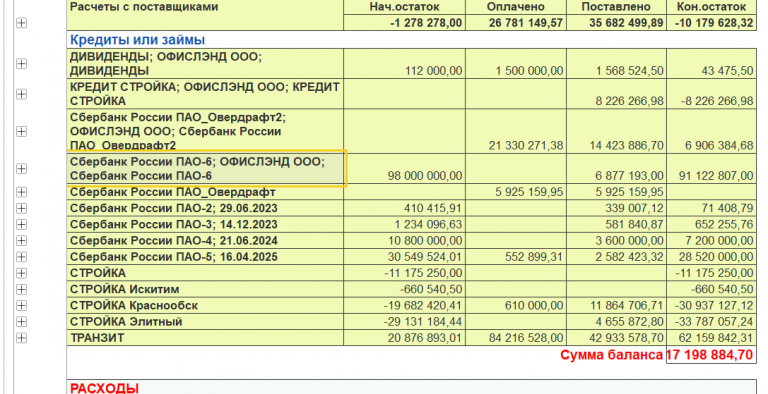
Task: Expand the КРЕДИТ СТРОЙКА; ОФИСЛЭНД ООО row
Action: point(21,94)
